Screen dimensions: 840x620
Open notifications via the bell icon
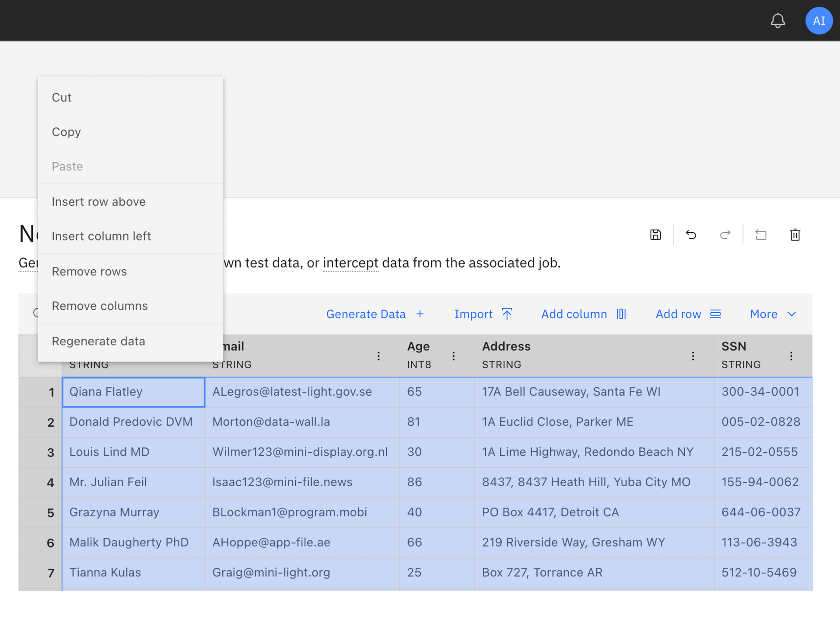pyautogui.click(x=778, y=20)
